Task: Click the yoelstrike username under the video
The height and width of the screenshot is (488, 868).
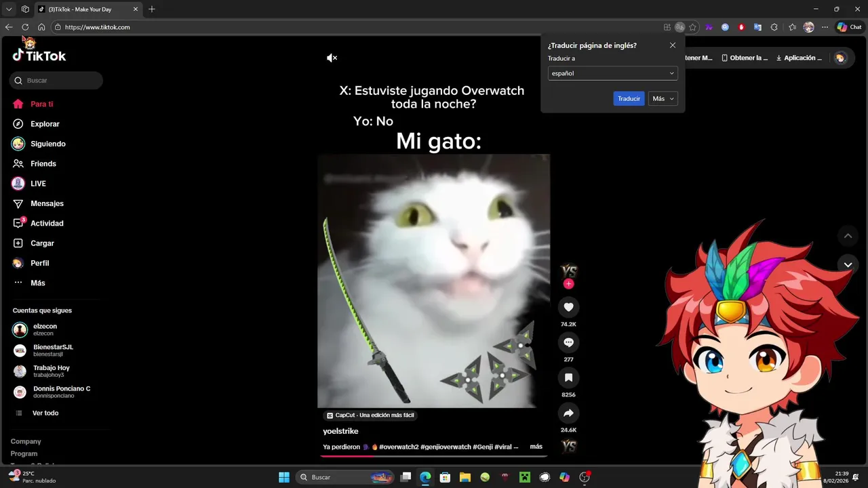Action: point(340,431)
